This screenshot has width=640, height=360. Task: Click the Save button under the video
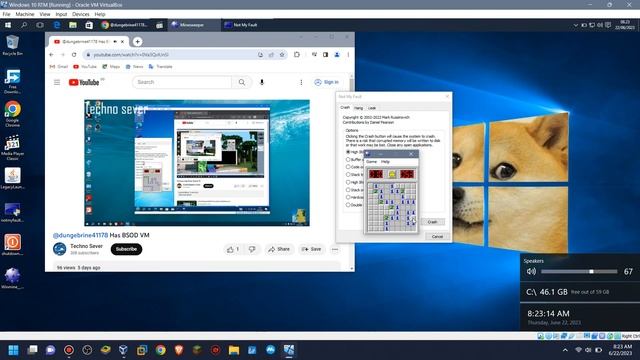311,249
